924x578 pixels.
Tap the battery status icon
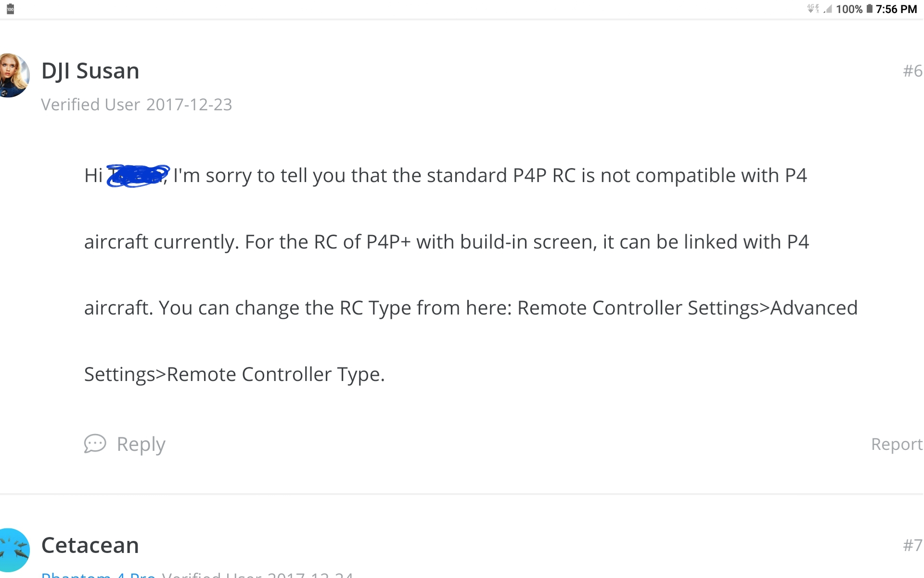click(x=869, y=9)
